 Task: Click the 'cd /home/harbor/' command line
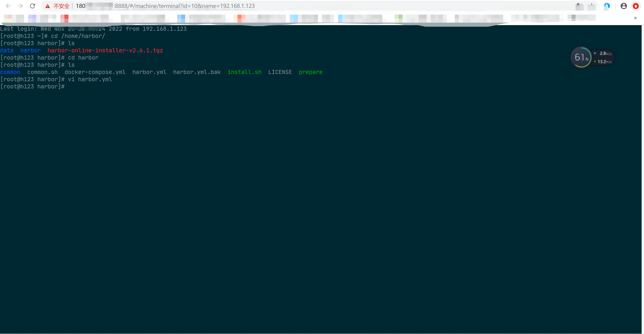(53, 36)
